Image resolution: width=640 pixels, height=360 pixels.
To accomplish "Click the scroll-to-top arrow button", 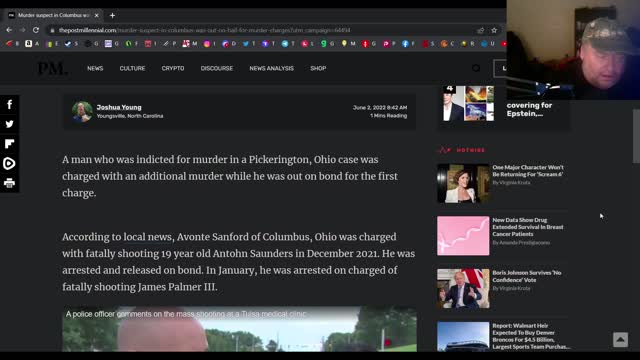I will pyautogui.click(x=620, y=340).
